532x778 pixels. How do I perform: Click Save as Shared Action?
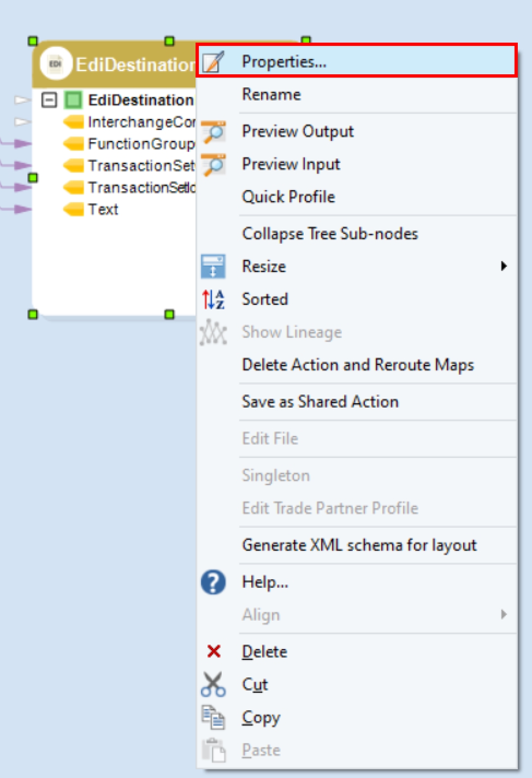click(320, 402)
